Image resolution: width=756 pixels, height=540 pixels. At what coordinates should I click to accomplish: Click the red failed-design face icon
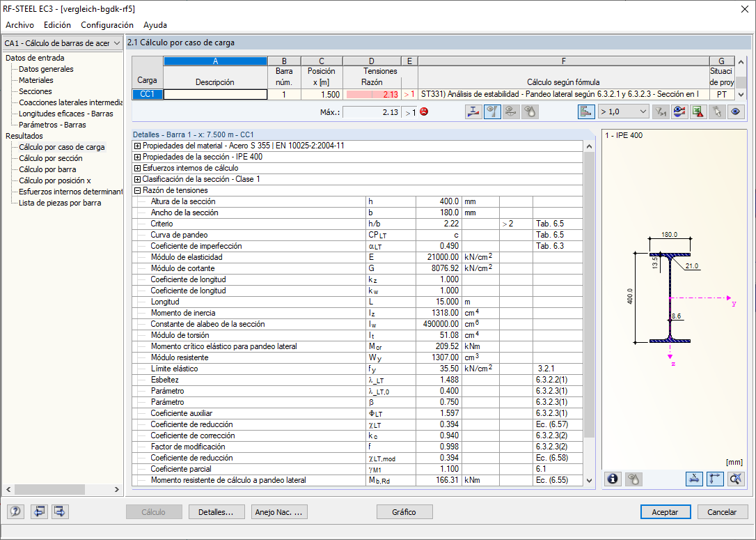tap(424, 112)
